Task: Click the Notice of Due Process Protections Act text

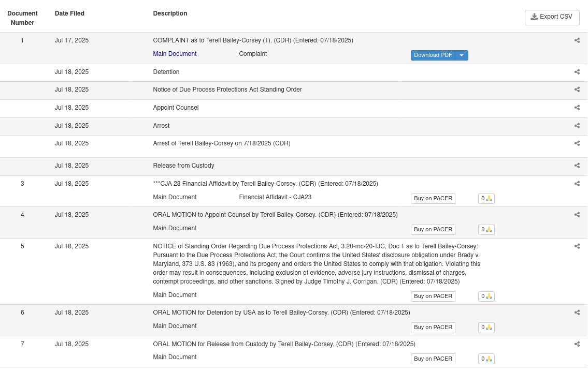Action: (227, 90)
